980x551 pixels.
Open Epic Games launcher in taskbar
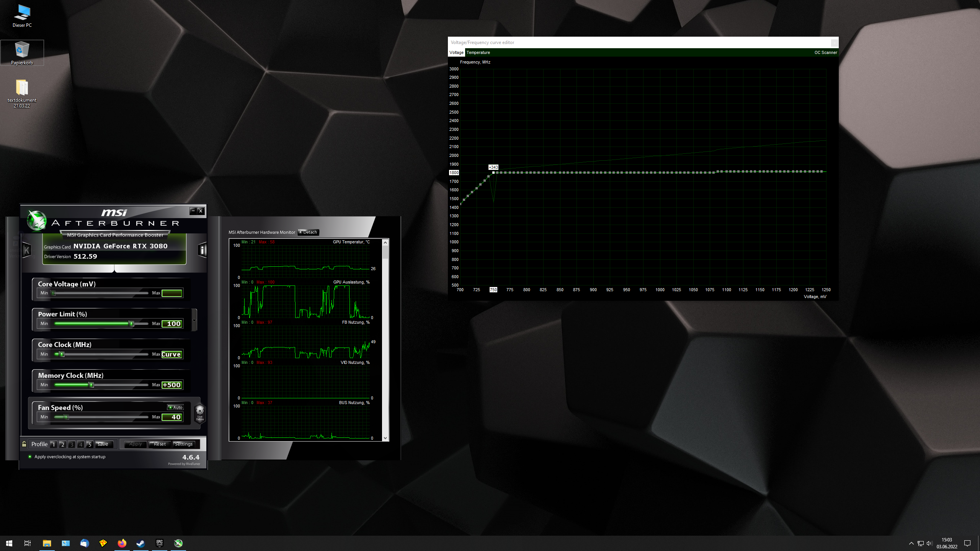[x=159, y=543]
